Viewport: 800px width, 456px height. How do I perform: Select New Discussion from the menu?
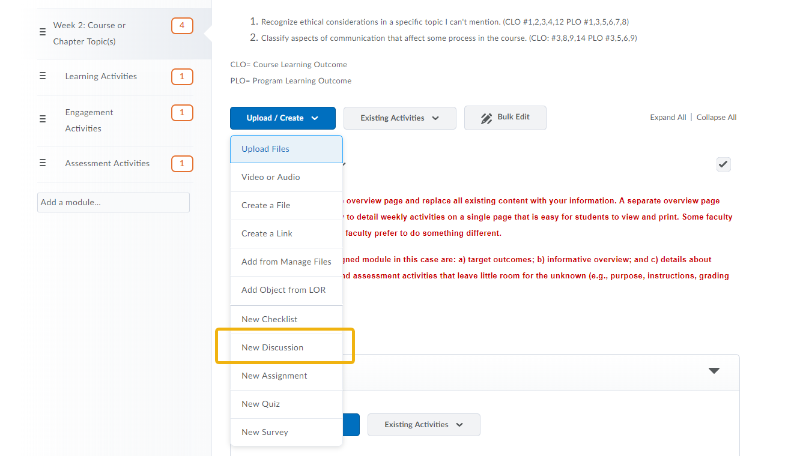(273, 347)
